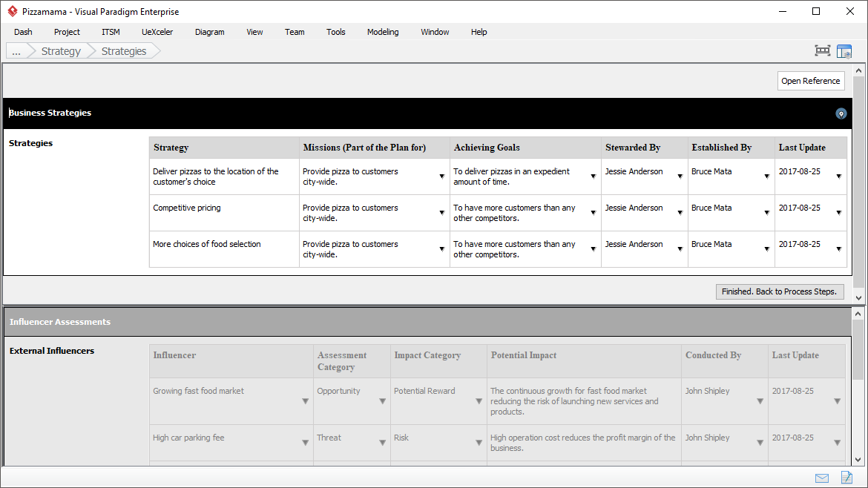Screen dimensions: 868x488
Task: Open the Project menu
Action: (67, 32)
